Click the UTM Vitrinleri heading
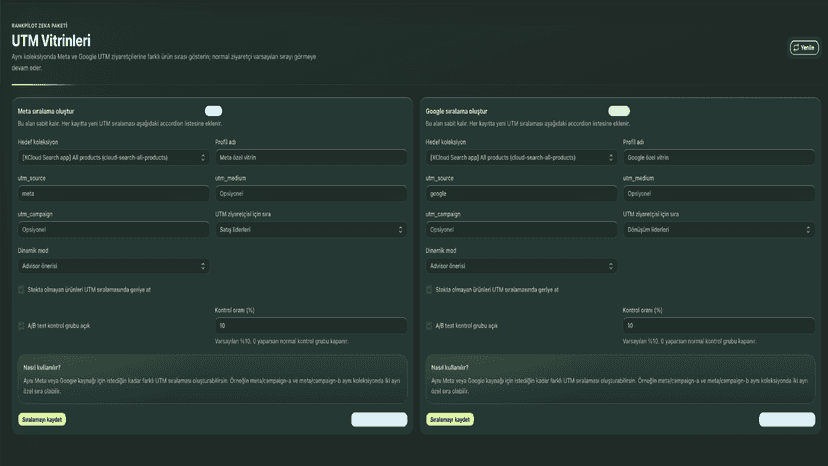The image size is (828, 466). (51, 41)
